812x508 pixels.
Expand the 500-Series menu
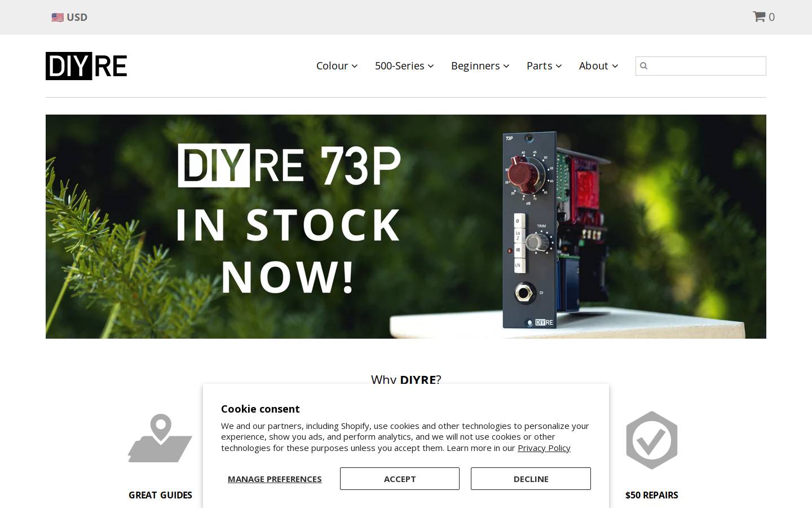click(404, 66)
